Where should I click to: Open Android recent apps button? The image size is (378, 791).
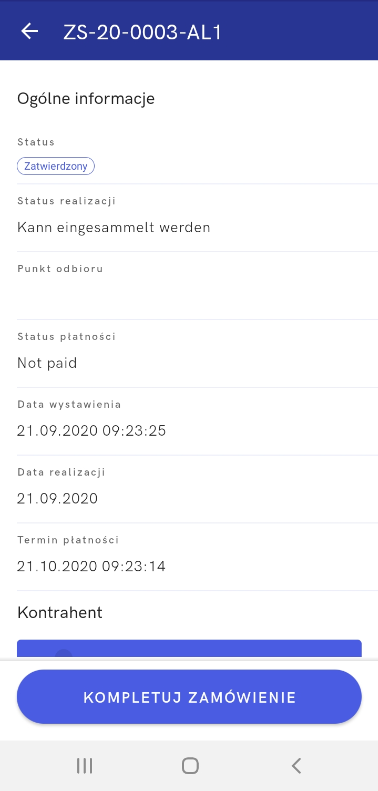click(84, 766)
